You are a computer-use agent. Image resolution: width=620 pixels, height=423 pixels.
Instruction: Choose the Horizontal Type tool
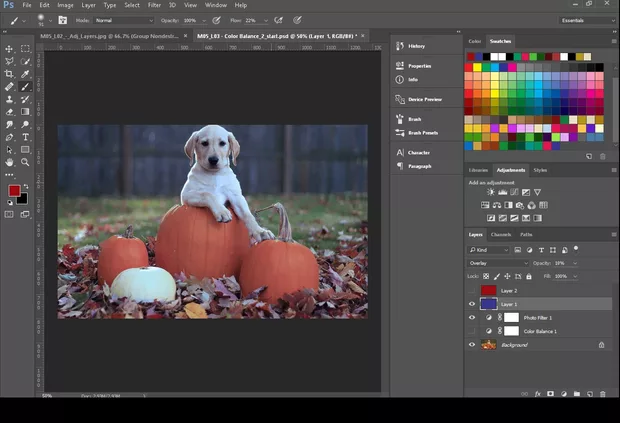pyautogui.click(x=26, y=136)
